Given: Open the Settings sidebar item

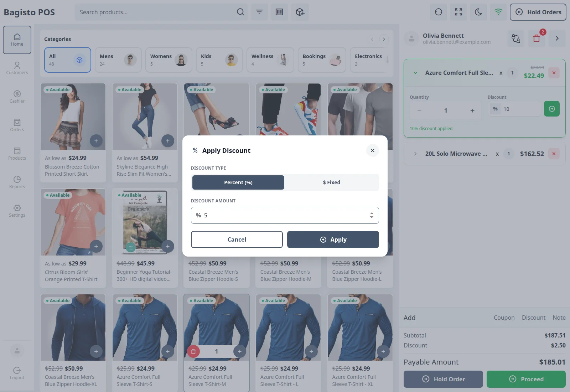Looking at the screenshot, I should click(17, 211).
